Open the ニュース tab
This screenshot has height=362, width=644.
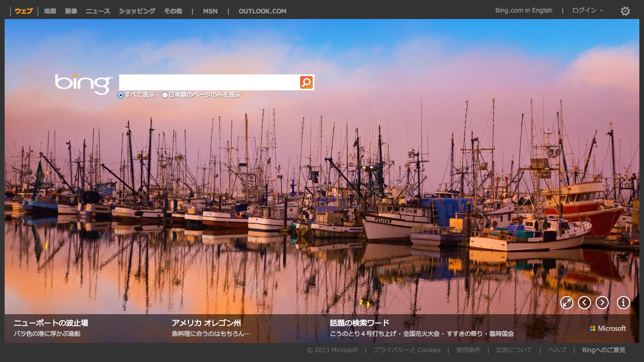point(98,11)
